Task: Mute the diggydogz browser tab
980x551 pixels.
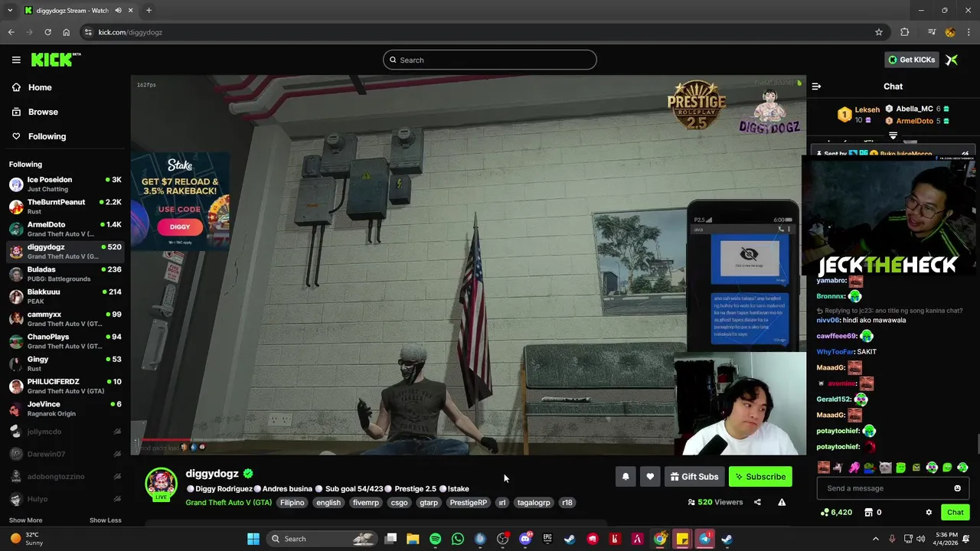Action: point(118,11)
